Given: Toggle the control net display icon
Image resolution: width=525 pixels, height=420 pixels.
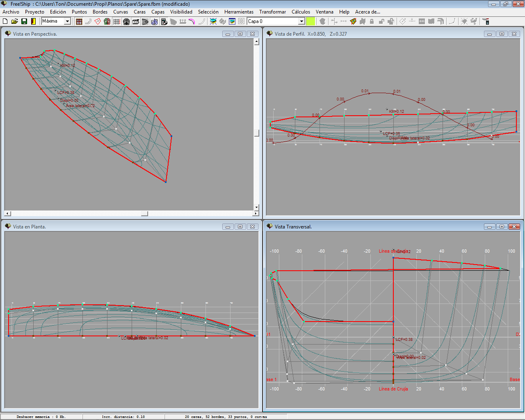Looking at the screenshot, I should 79,21.
